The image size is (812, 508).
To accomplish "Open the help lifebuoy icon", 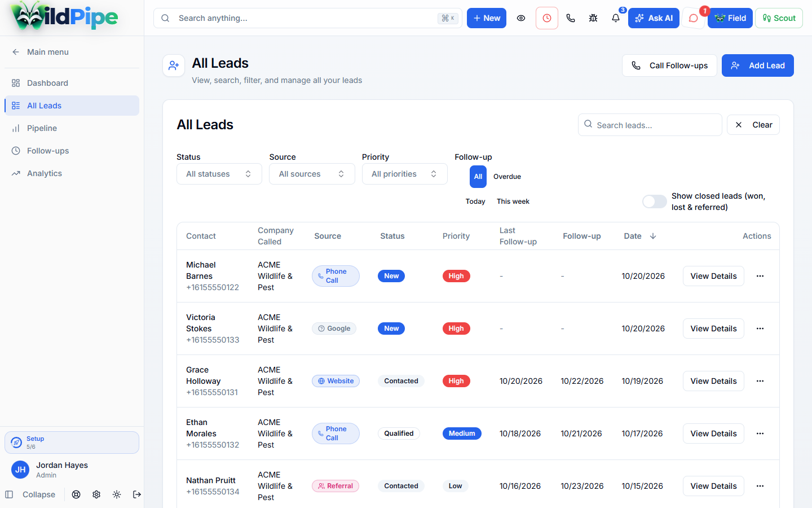I will [76, 494].
